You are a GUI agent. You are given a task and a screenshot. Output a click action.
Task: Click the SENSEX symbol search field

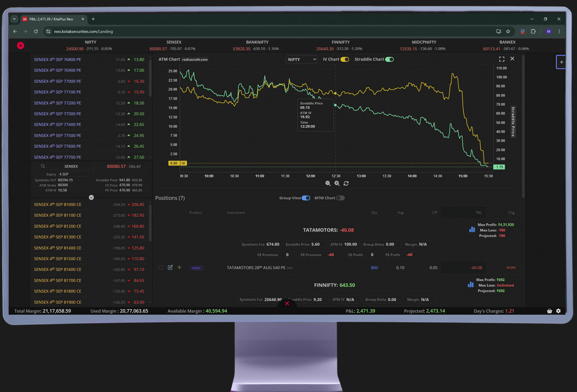(x=71, y=166)
